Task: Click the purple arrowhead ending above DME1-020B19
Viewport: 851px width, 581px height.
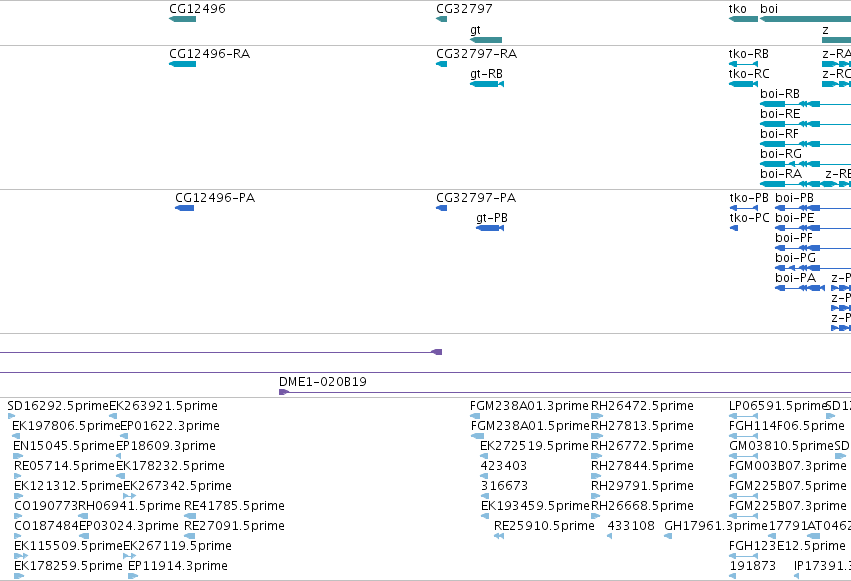Action: coord(437,352)
